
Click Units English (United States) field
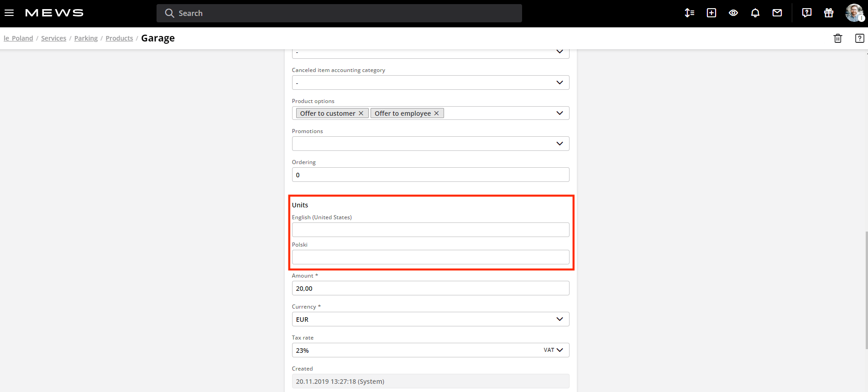coord(430,230)
